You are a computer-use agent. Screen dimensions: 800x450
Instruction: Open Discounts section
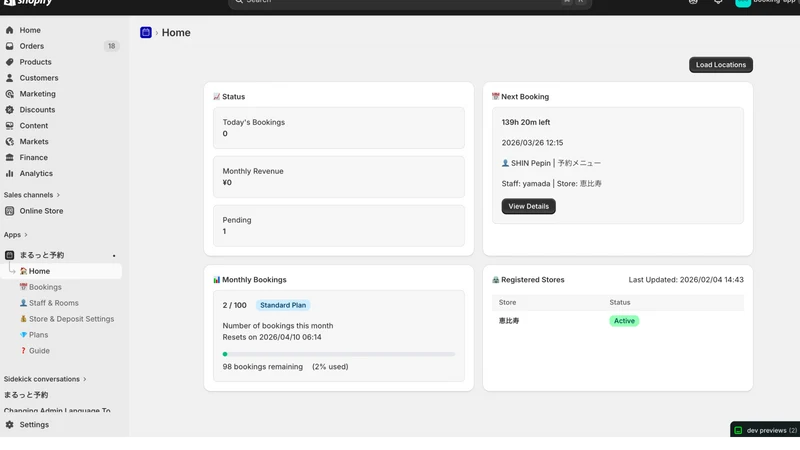point(37,110)
